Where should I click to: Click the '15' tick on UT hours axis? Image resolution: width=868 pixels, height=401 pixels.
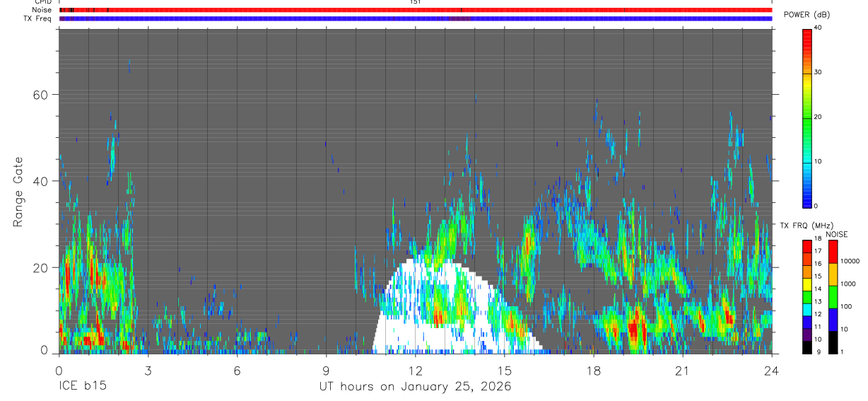(x=504, y=370)
